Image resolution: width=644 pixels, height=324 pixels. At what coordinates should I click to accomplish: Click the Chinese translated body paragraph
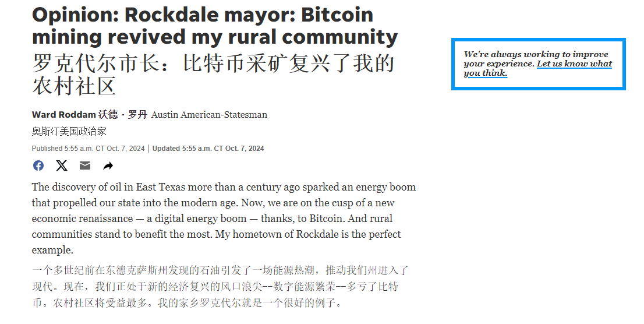tap(220, 287)
